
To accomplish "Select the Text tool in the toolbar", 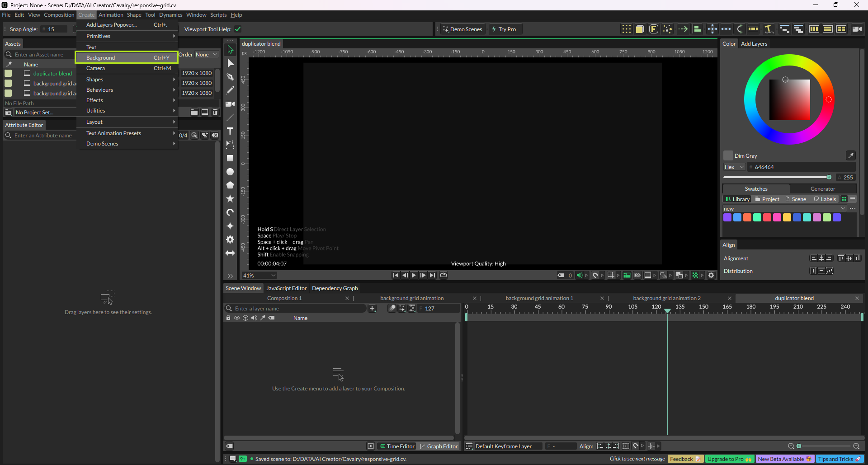I will point(230,132).
